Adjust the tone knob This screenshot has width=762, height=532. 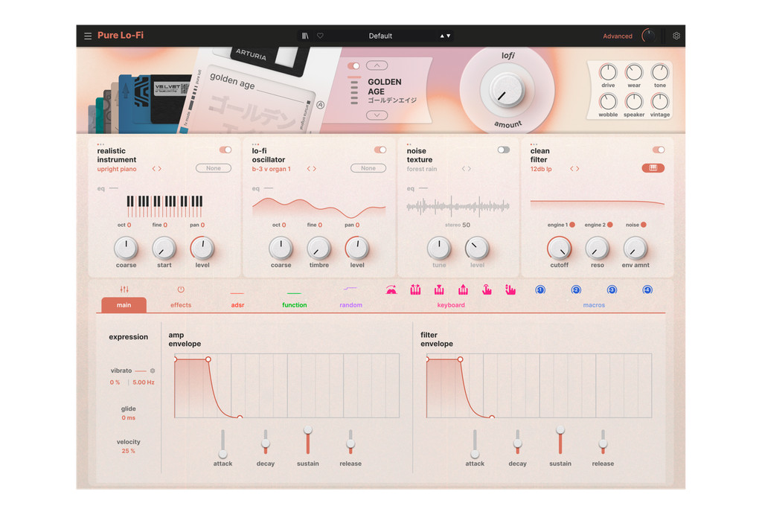[659, 72]
